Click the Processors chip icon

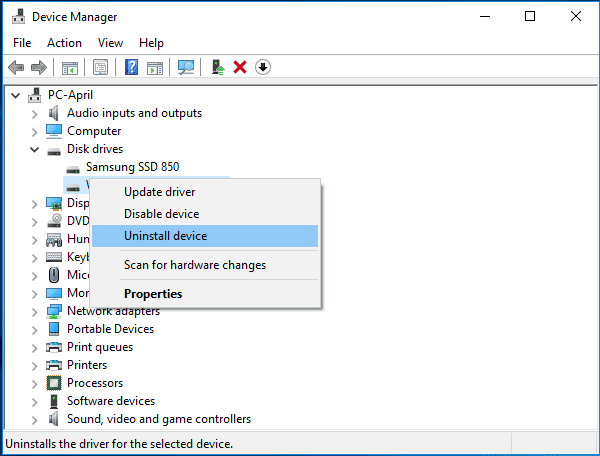[x=54, y=383]
